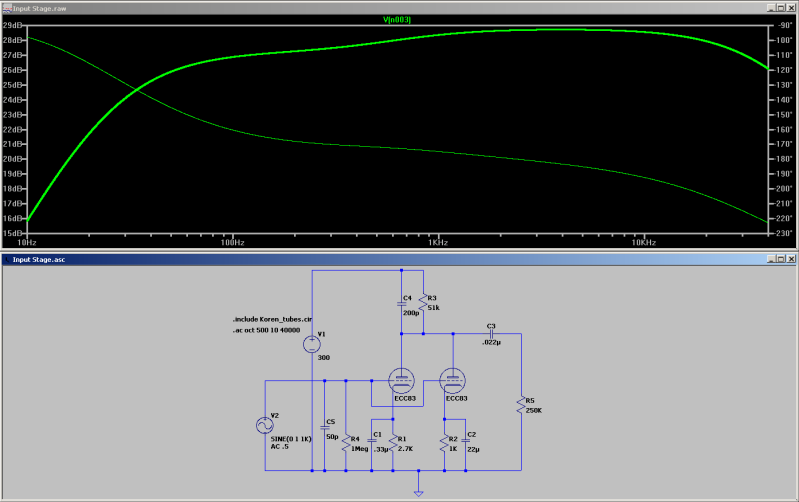The image size is (799, 502).
Task: Click the 51k value of R3
Action: [x=434, y=308]
